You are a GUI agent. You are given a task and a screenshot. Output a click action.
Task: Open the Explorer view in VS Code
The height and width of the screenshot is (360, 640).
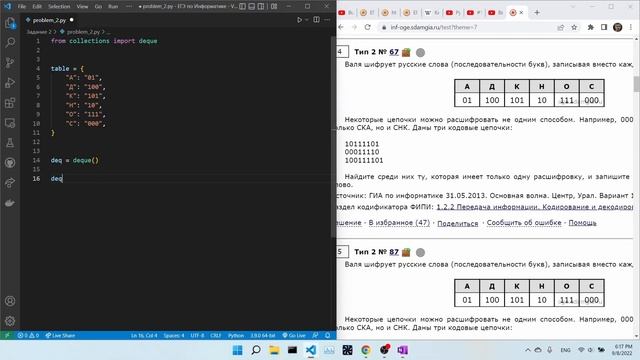pyautogui.click(x=10, y=23)
